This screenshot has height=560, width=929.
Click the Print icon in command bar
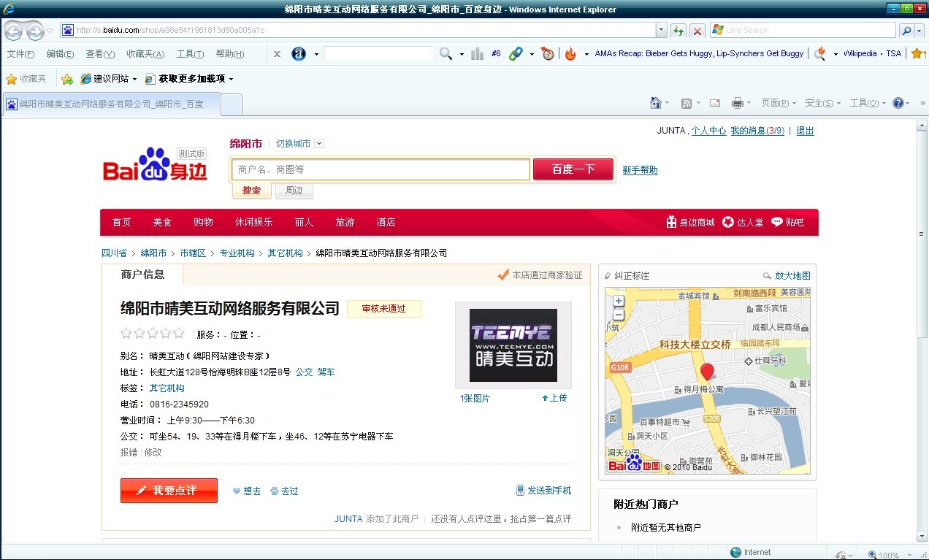click(738, 103)
